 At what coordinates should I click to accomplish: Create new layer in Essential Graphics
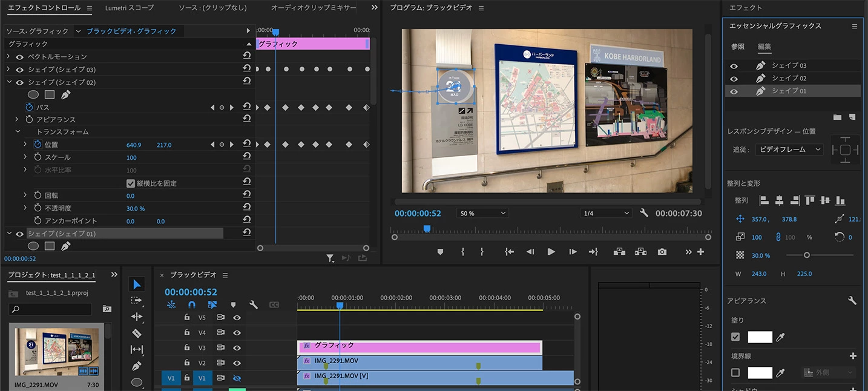click(x=852, y=117)
